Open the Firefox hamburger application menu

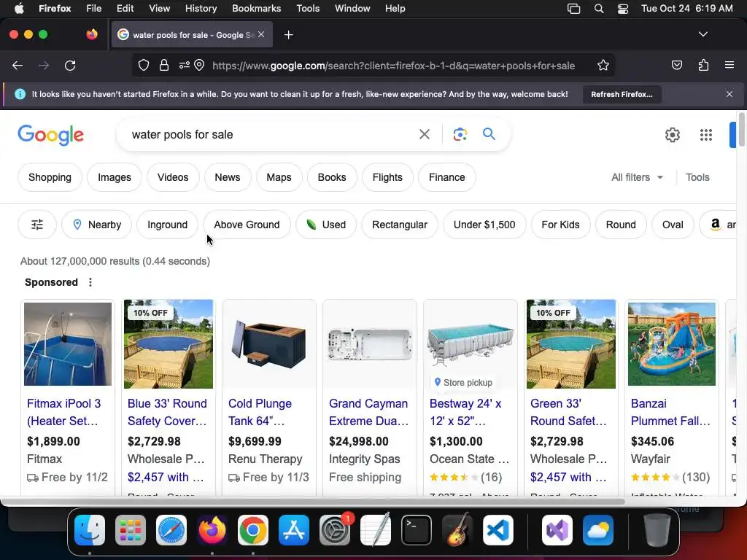click(x=729, y=65)
